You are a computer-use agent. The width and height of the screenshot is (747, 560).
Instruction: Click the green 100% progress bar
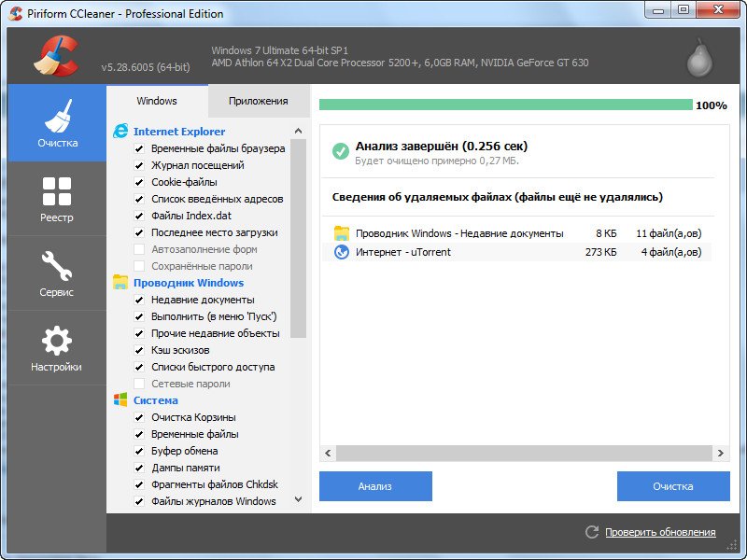[x=505, y=105]
